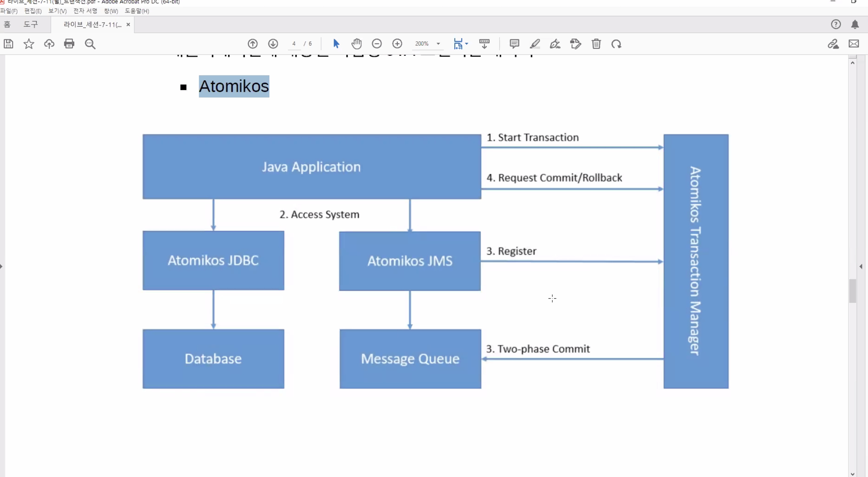Activate the Selection arrow tool

336,44
